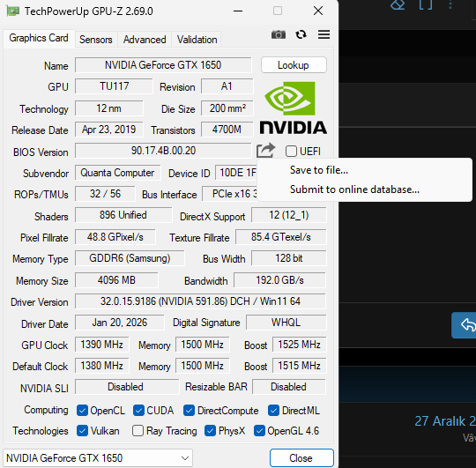Screen dimensions: 476x468
Task: Click the Device ID field 10DE 1F
Action: tap(236, 173)
